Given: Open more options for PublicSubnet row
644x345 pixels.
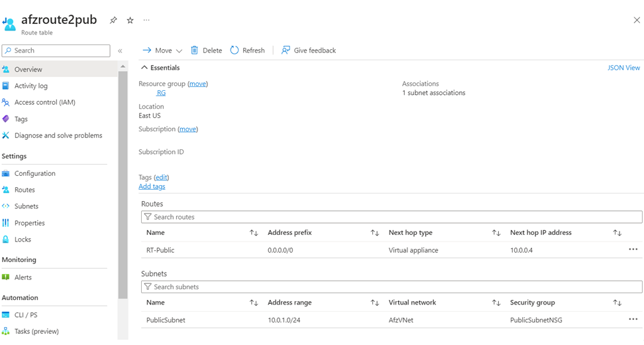Looking at the screenshot, I should (x=633, y=320).
